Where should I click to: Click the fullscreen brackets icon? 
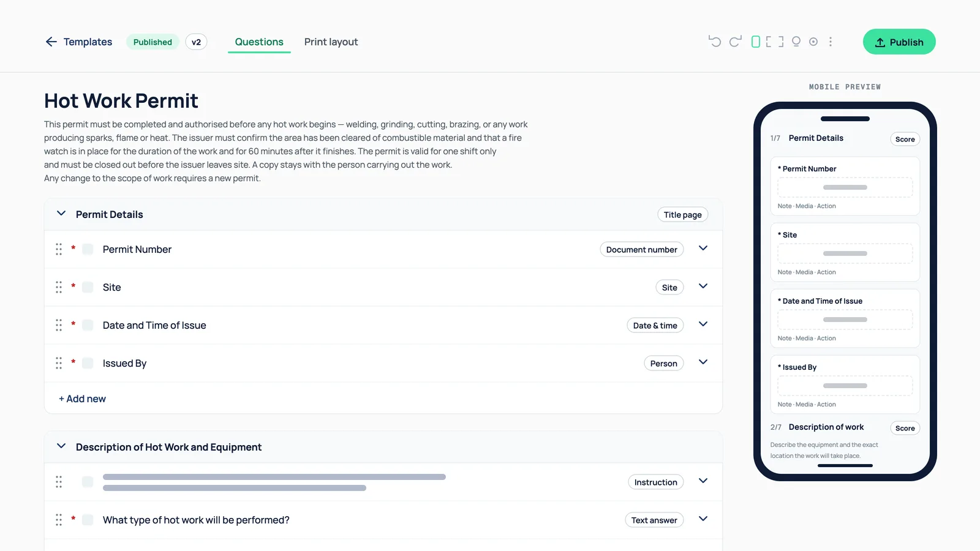[775, 42]
